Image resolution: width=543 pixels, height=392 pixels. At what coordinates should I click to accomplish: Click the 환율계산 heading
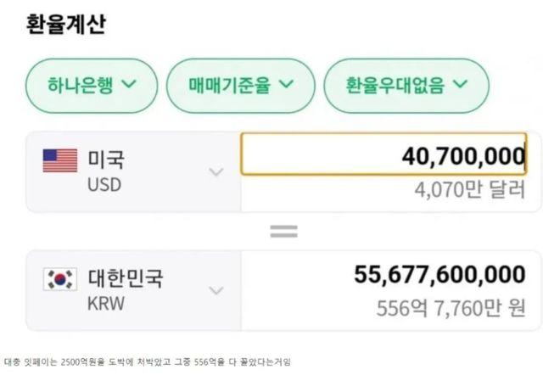point(66,24)
